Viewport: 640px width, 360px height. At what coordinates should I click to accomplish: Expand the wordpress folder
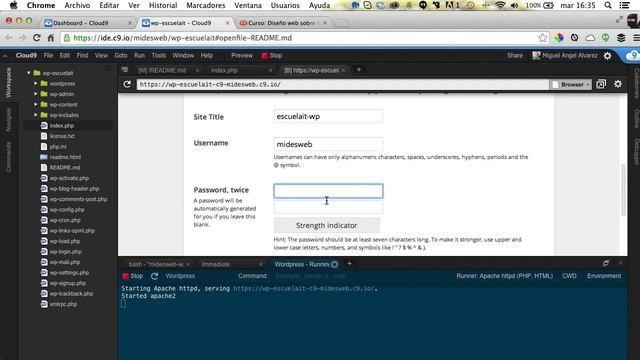[x=36, y=83]
